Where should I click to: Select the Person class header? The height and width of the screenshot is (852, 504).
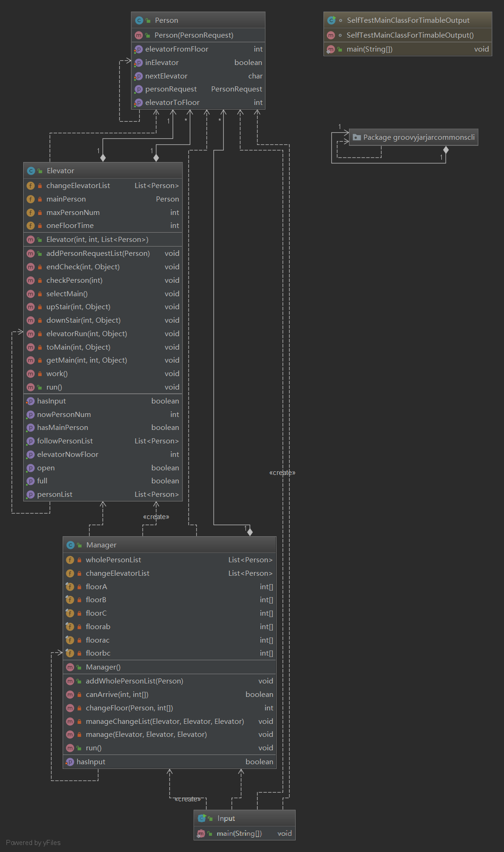point(198,20)
